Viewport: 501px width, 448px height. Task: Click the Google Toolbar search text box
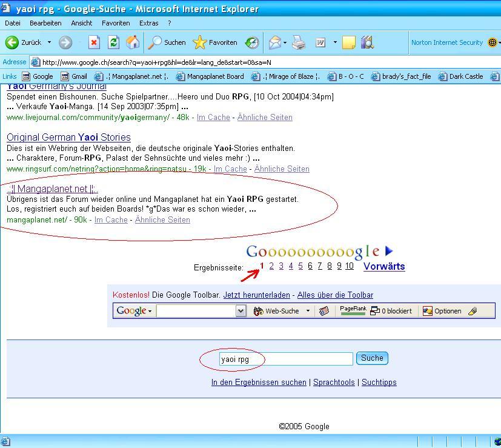click(x=196, y=311)
